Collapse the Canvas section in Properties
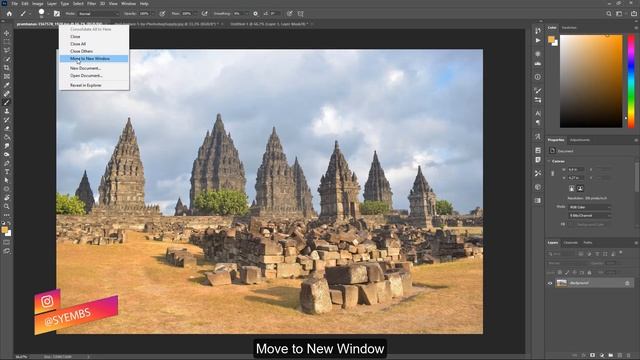 coord(549,161)
